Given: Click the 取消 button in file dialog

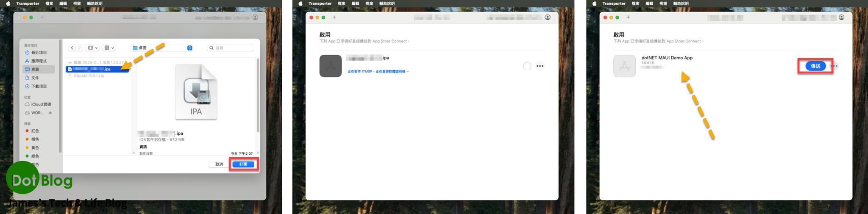Looking at the screenshot, I should point(219,164).
